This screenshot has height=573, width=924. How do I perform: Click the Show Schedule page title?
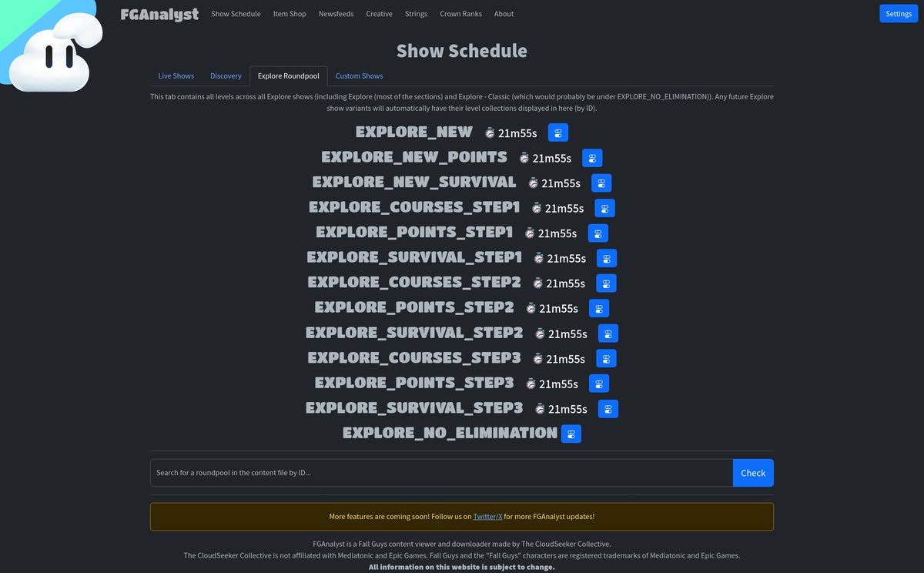[x=462, y=51]
